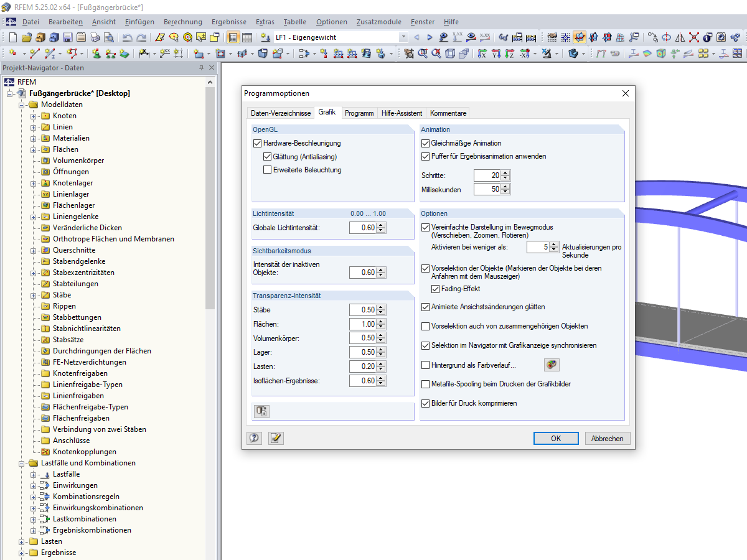This screenshot has width=747, height=560.
Task: Enable Metafile-Spooling beim Drucken checkbox
Action: [426, 384]
